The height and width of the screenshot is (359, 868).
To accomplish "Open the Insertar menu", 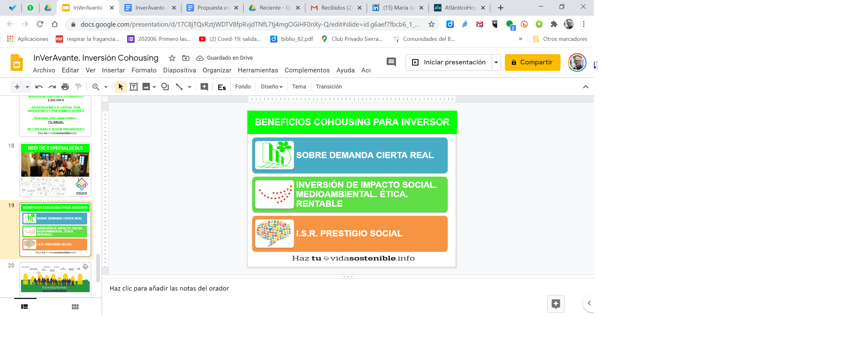I will click(113, 70).
